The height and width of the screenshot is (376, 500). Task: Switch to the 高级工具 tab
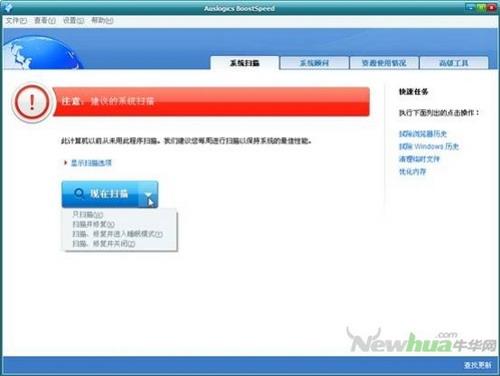click(454, 63)
